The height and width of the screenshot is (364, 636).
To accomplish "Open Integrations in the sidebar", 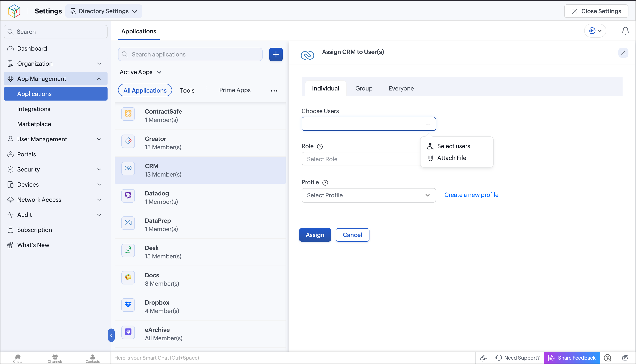I will point(55,109).
